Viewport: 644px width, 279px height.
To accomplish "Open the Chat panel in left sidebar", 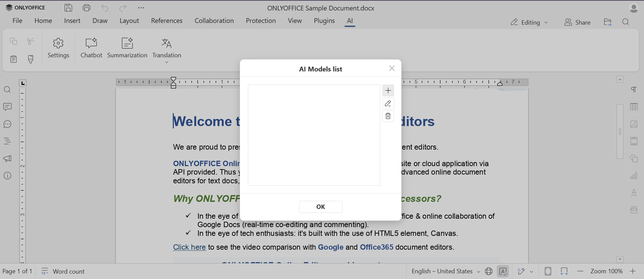I will pyautogui.click(x=7, y=124).
